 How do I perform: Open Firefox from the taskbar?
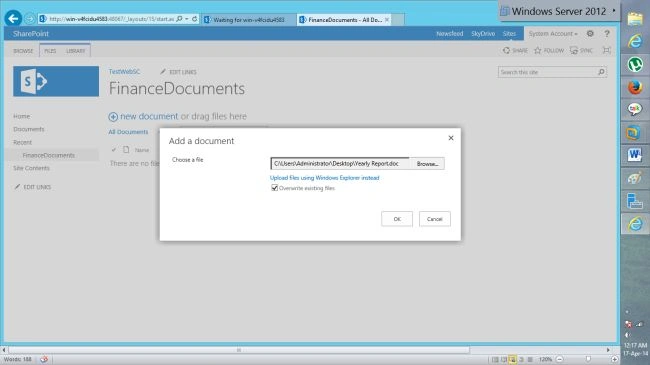635,88
